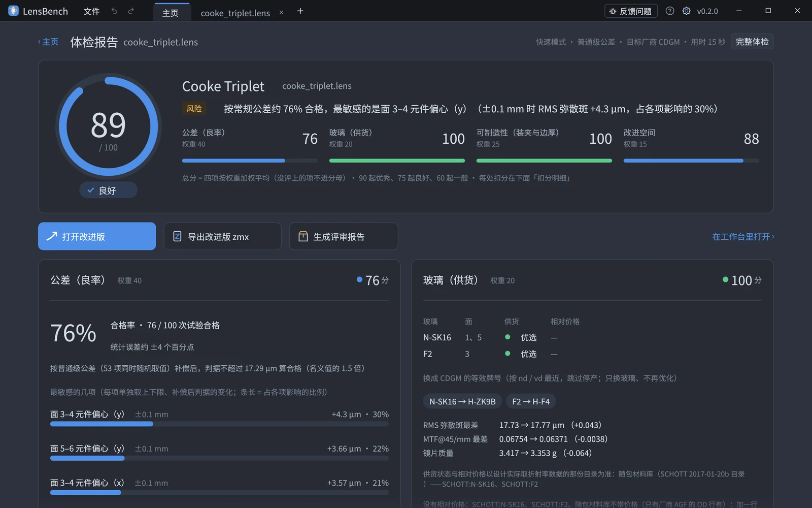812x508 pixels.
Task: Click the 目标厂商 CDGM label
Action: 653,42
